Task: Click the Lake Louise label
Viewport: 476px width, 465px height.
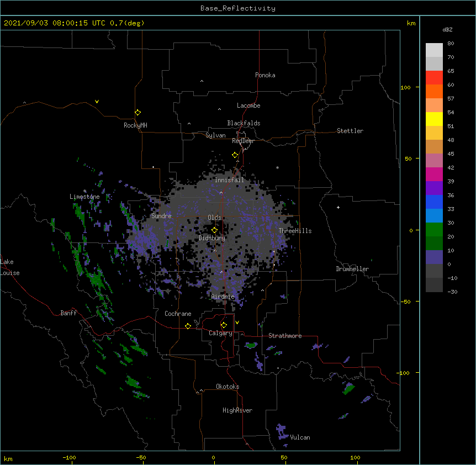Action: coord(10,267)
